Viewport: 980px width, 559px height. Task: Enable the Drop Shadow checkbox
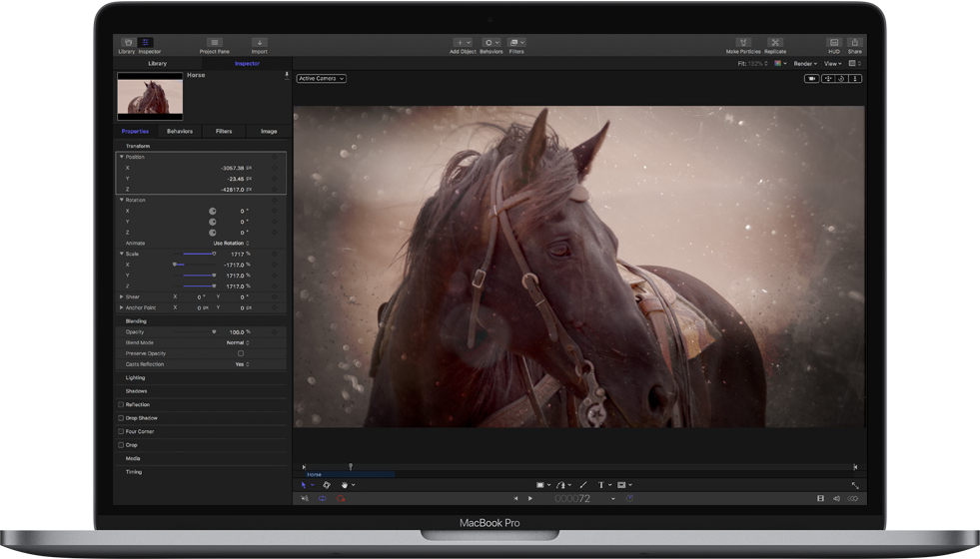pos(122,418)
